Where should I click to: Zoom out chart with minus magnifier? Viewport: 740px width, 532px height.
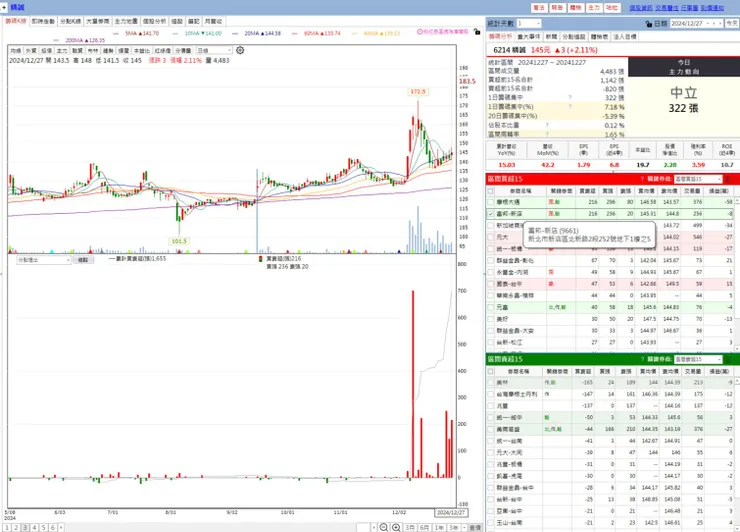click(384, 527)
